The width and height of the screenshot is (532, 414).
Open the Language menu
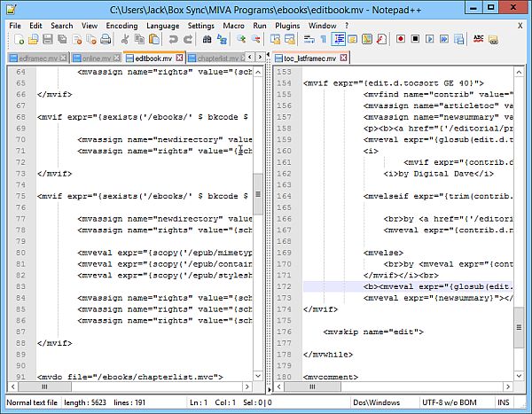click(x=163, y=26)
